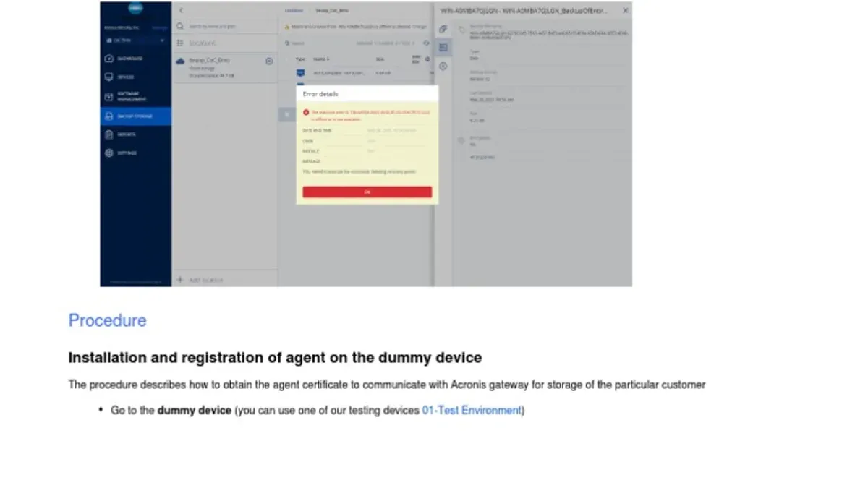Click the bold dummy device text in bullet
Screen dimensions: 868x488
tap(195, 410)
